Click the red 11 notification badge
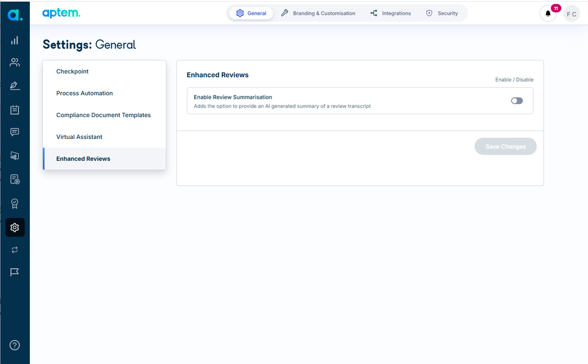This screenshot has height=364, width=588. (556, 8)
